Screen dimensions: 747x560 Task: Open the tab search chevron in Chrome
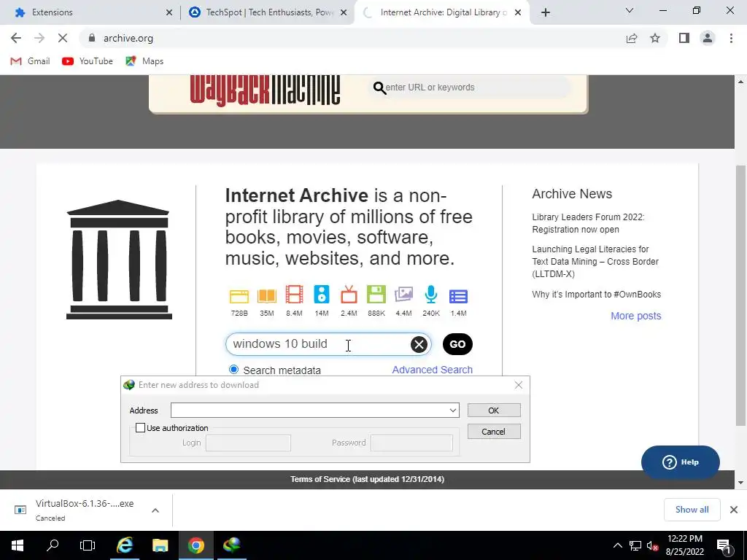pyautogui.click(x=630, y=10)
